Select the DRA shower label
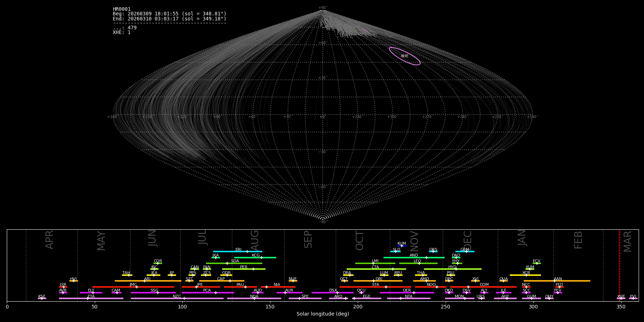Screen dimensions: 644x322 tap(347, 273)
